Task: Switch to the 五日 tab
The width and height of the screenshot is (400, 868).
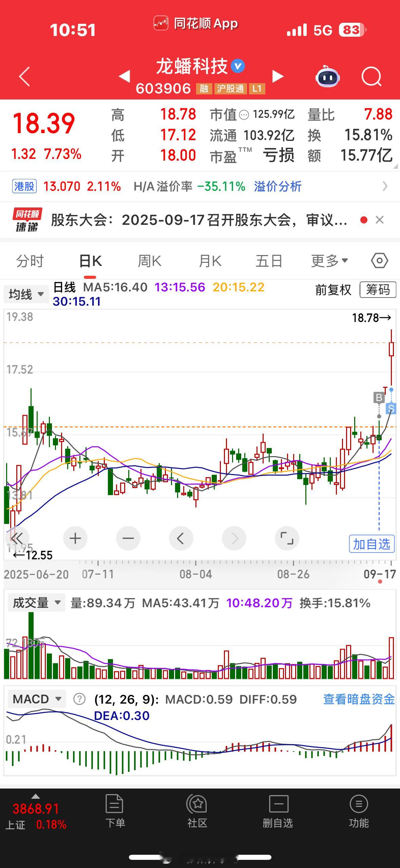Action: pos(269,261)
